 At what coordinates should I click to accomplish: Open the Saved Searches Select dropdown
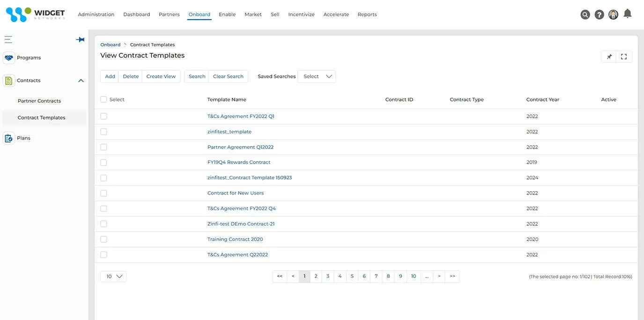tap(317, 76)
